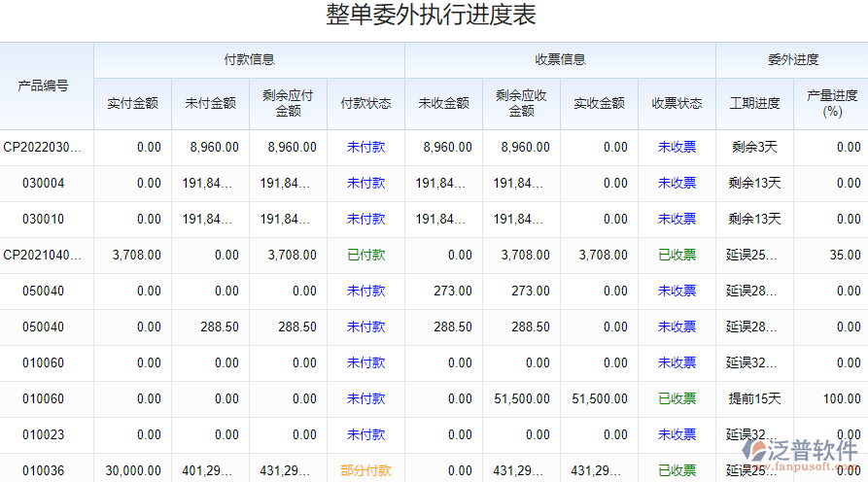Click 未收票 link in row 010023
Viewport: 868px width, 482px height.
[x=677, y=435]
